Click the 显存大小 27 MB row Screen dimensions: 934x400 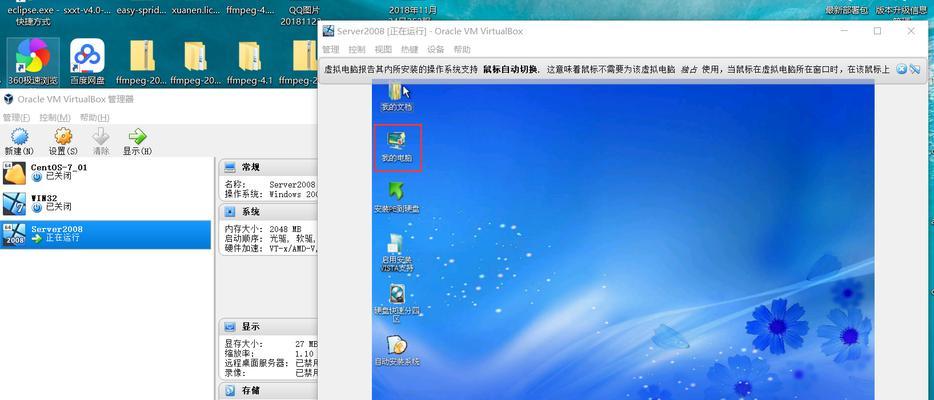271,344
